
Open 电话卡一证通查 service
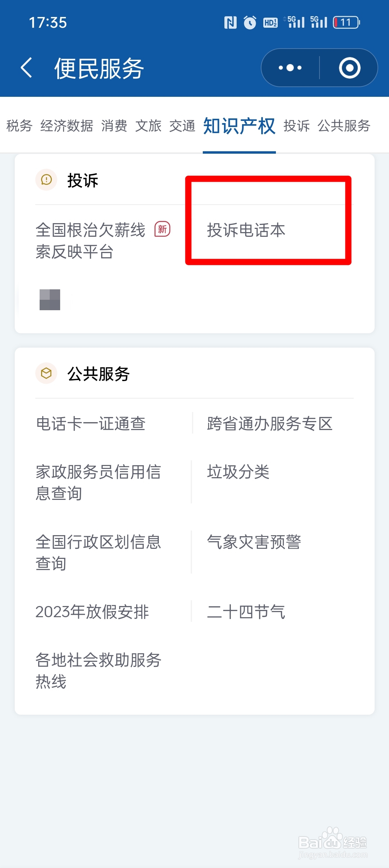tap(91, 424)
